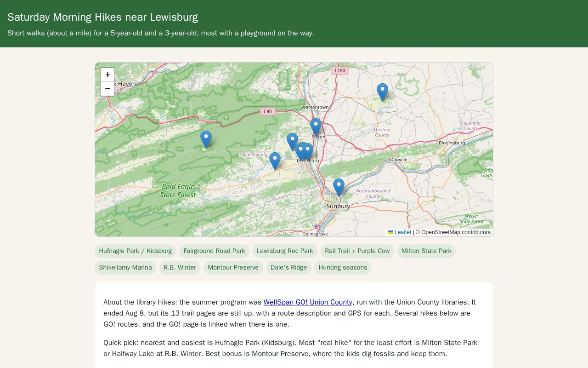Click the Bloomsburg label on the map

[452, 143]
